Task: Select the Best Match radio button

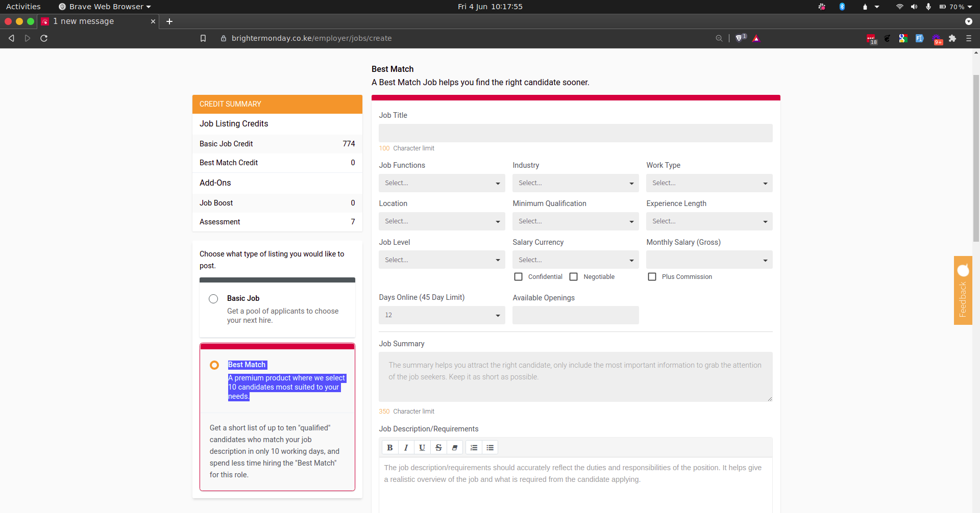Action: click(214, 365)
